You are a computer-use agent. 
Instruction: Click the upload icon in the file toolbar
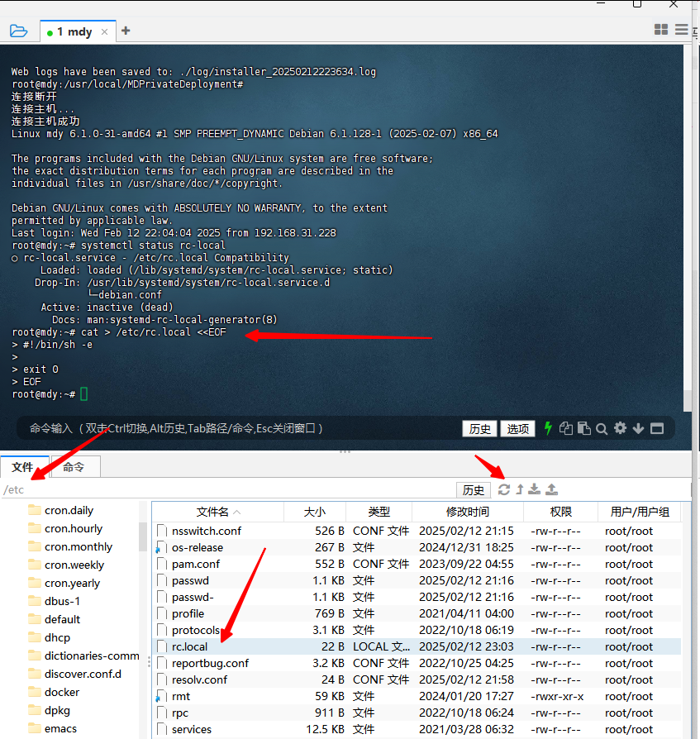[552, 489]
